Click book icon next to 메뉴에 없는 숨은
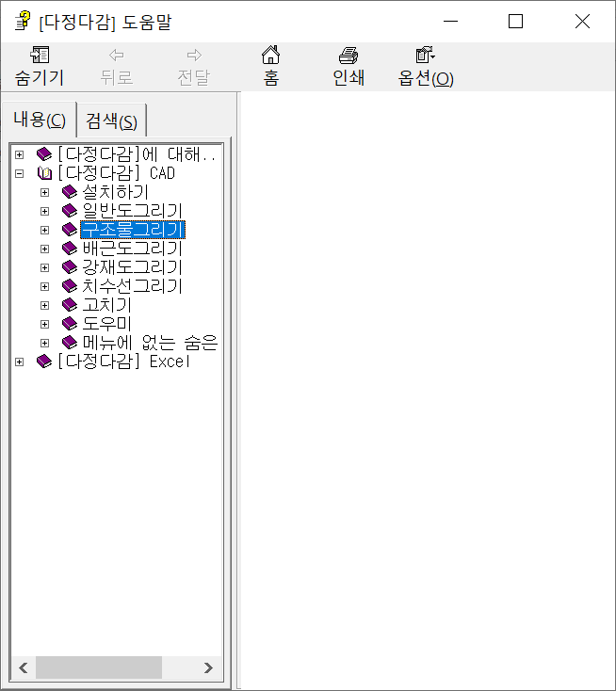This screenshot has width=616, height=691. [70, 343]
